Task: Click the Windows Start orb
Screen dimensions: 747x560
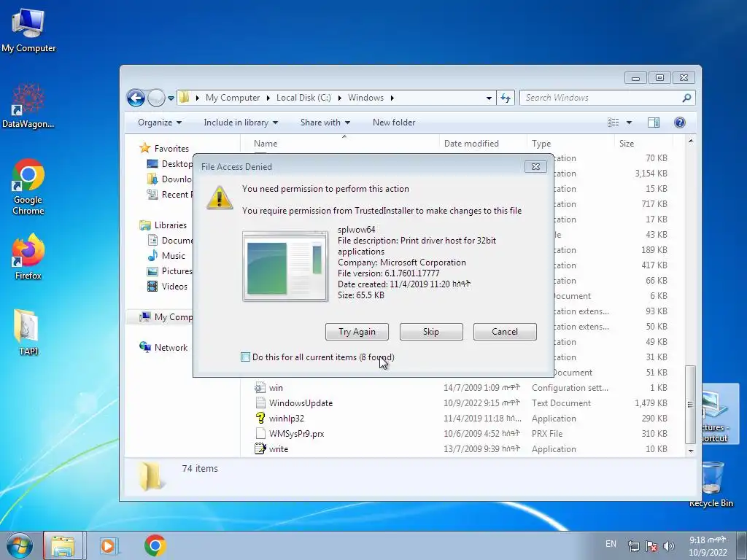Action: pyautogui.click(x=20, y=545)
